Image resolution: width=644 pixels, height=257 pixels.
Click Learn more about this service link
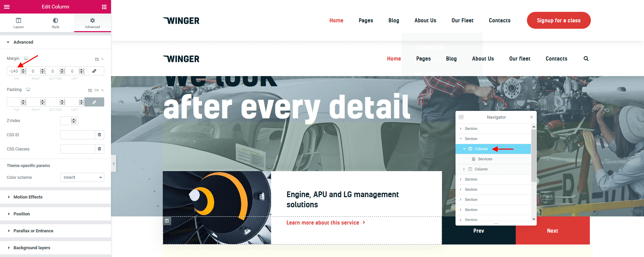point(326,223)
